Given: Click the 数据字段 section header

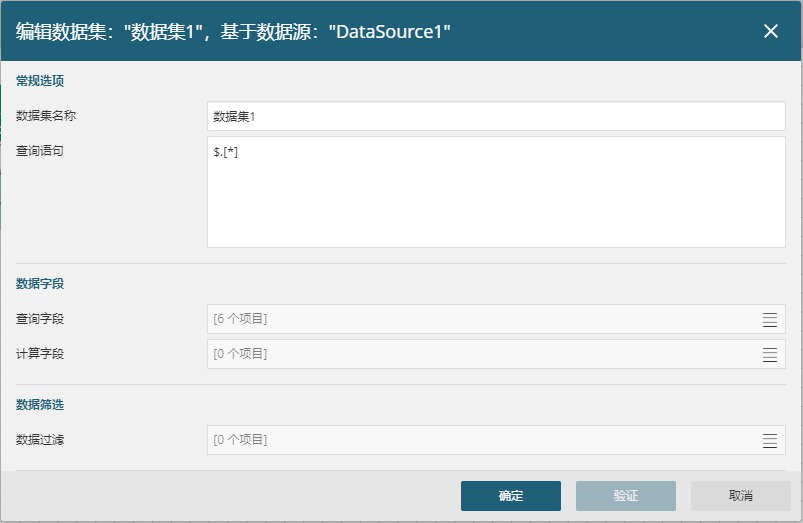Looking at the screenshot, I should point(40,284).
